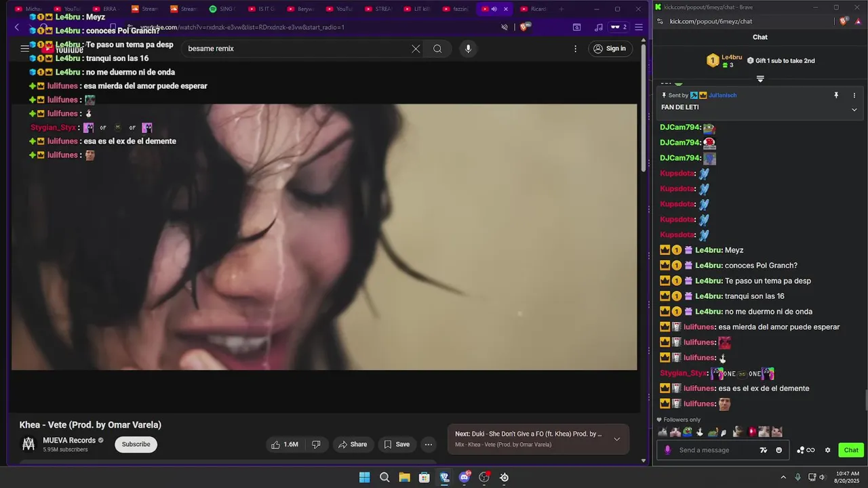Open Brave Shields icon in main browser
The height and width of the screenshot is (488, 868).
(x=524, y=27)
